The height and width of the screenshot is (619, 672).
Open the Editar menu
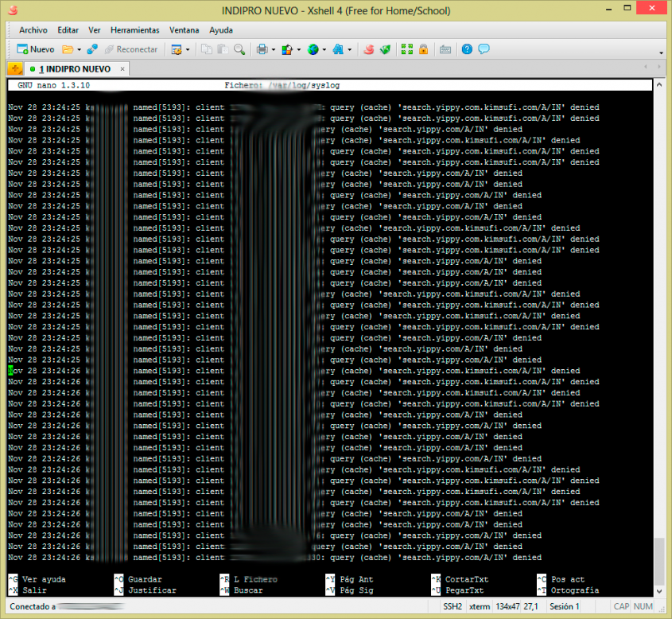(x=68, y=30)
